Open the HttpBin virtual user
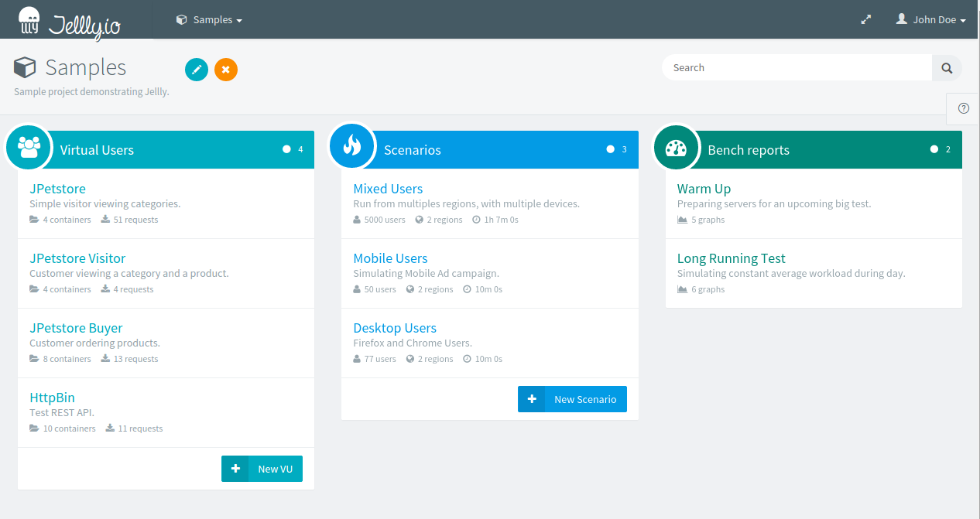980x519 pixels. (x=52, y=398)
